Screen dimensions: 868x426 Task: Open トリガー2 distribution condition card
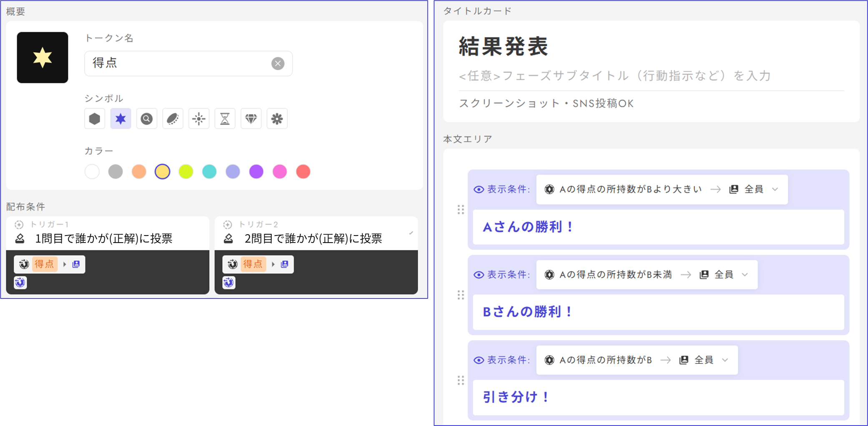click(x=316, y=233)
